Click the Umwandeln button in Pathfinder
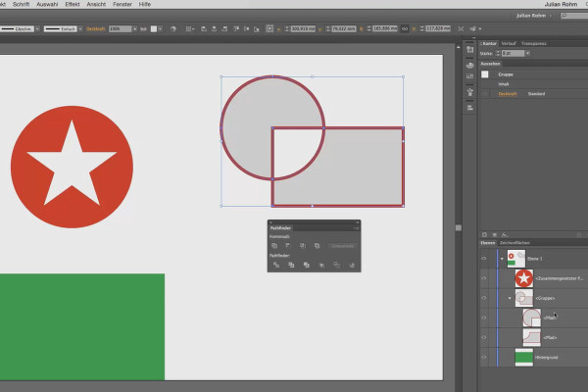 pyautogui.click(x=342, y=246)
